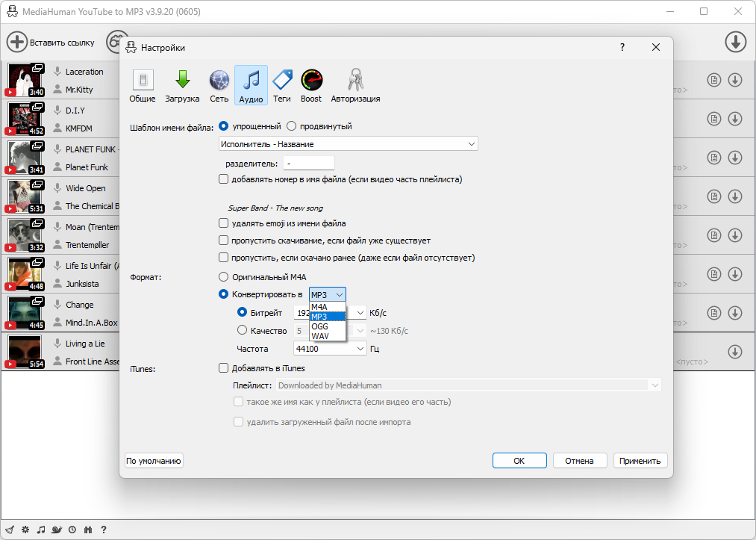This screenshot has height=540, width=756.
Task: Choose OGG from the format list
Action: coord(328,326)
